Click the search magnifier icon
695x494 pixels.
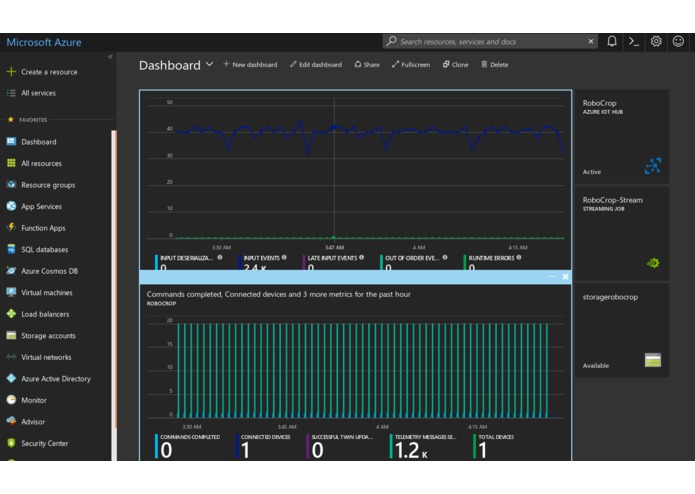point(391,41)
